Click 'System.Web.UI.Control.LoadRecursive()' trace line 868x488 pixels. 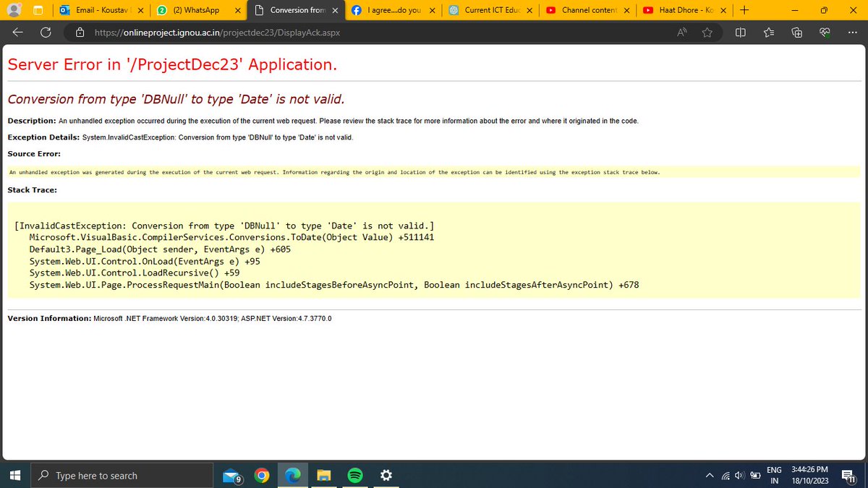point(135,273)
